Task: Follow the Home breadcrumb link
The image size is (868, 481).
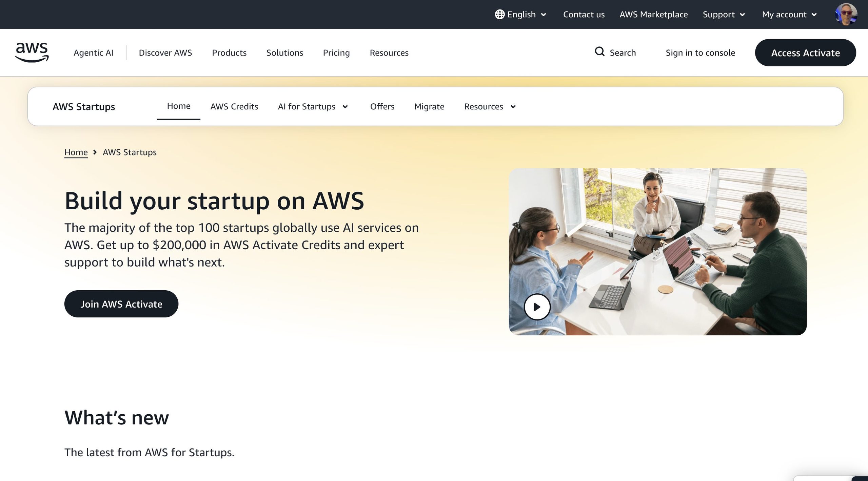Action: (76, 152)
